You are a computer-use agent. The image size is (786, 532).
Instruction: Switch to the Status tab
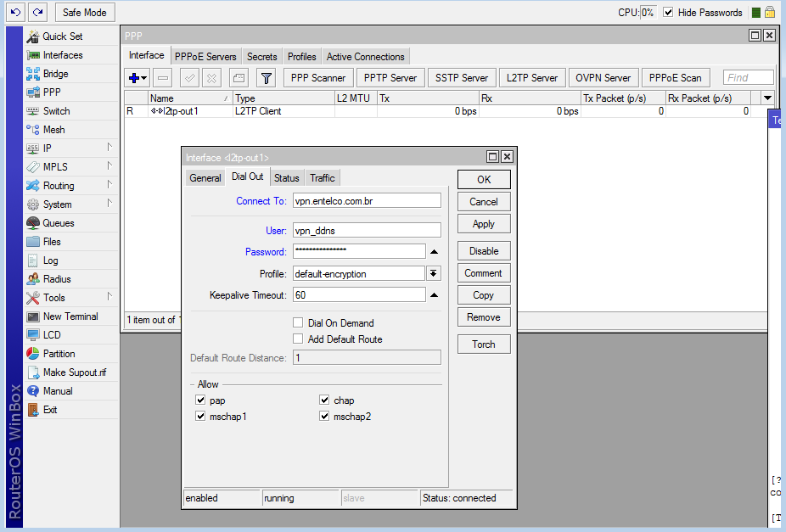[x=286, y=178]
